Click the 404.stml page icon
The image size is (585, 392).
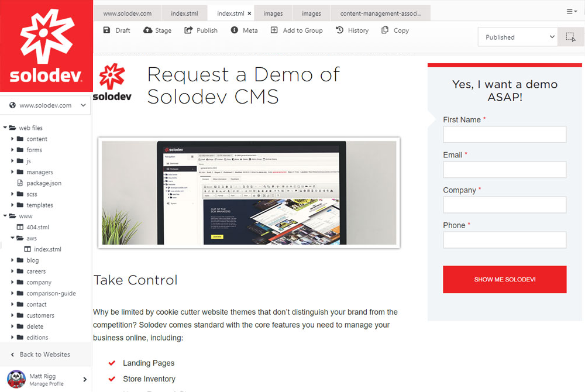(x=20, y=227)
